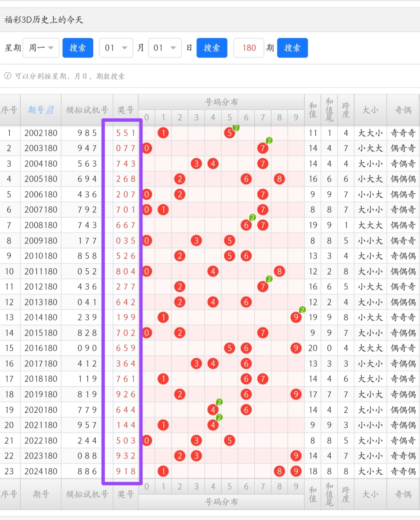Click winning number 551 in row 1
The image size is (420, 520).
pos(126,133)
